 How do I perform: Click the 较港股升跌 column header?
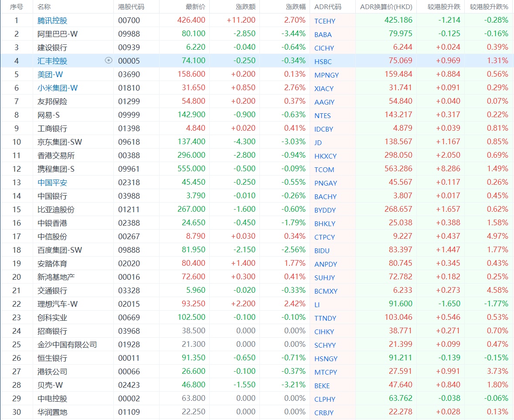444,7
